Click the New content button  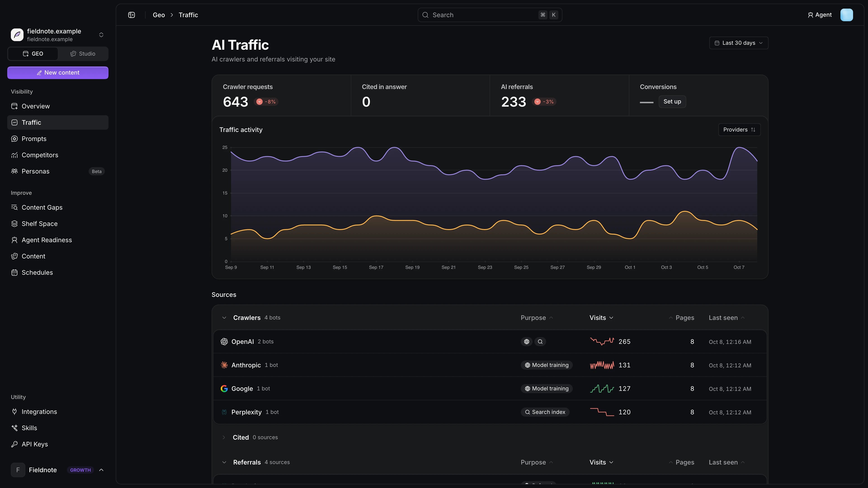[x=58, y=73]
